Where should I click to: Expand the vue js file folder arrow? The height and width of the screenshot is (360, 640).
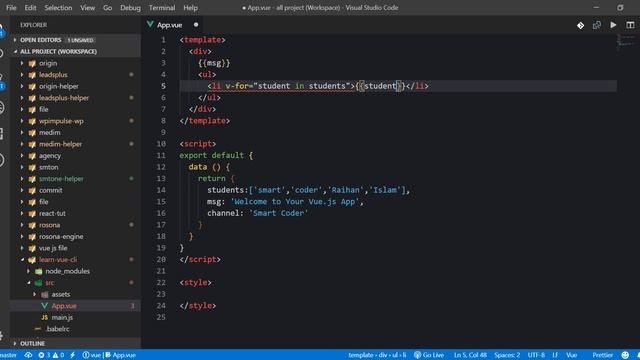coord(22,248)
